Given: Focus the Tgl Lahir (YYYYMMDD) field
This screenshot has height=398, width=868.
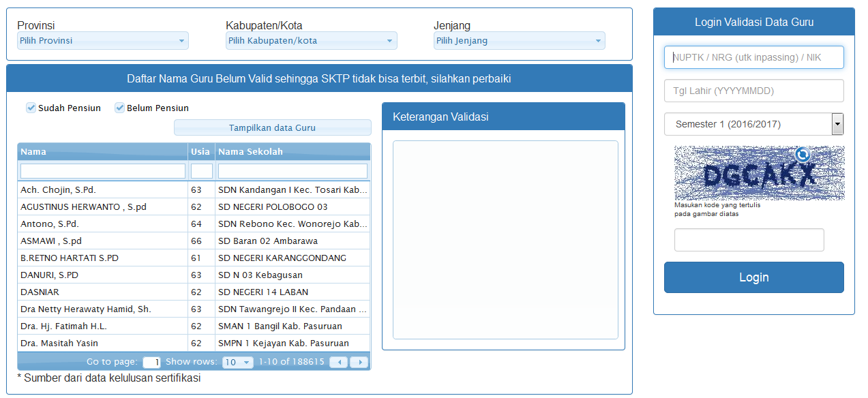Looking at the screenshot, I should 754,91.
